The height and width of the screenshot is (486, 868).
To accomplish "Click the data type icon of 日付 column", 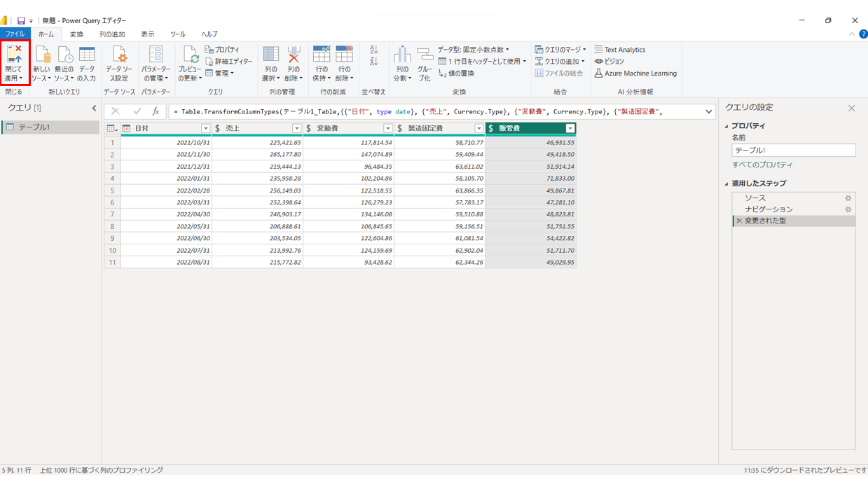I will pos(126,129).
